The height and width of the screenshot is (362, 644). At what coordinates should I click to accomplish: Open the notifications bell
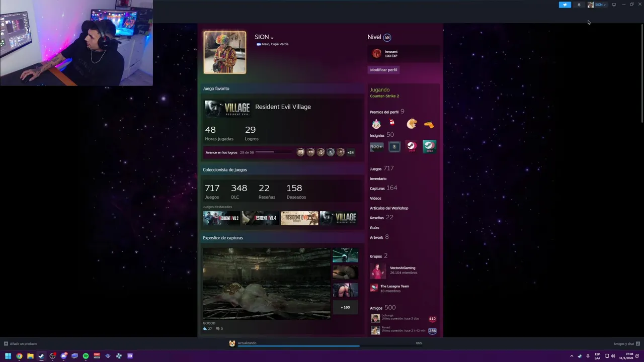tap(579, 5)
